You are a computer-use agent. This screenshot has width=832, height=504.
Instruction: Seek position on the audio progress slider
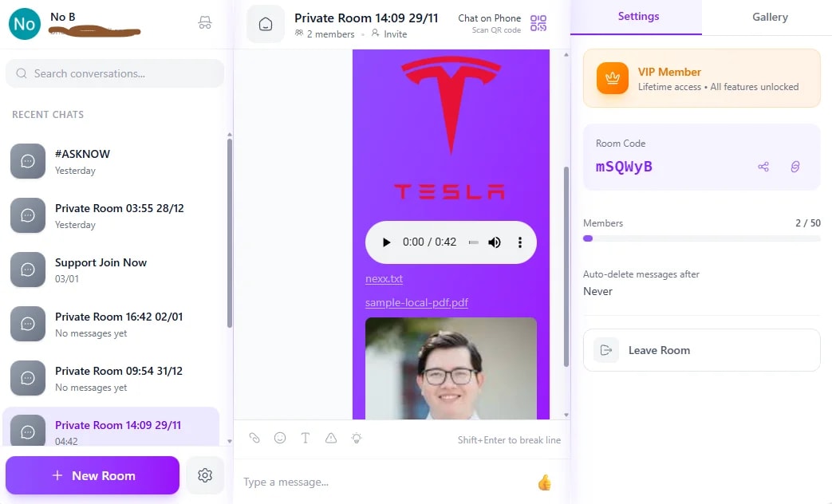click(x=472, y=242)
